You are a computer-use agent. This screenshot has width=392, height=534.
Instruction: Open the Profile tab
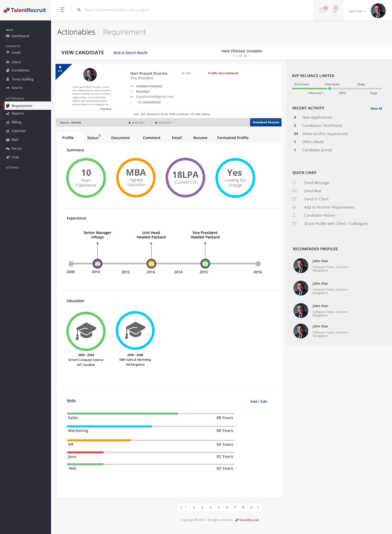tap(68, 138)
